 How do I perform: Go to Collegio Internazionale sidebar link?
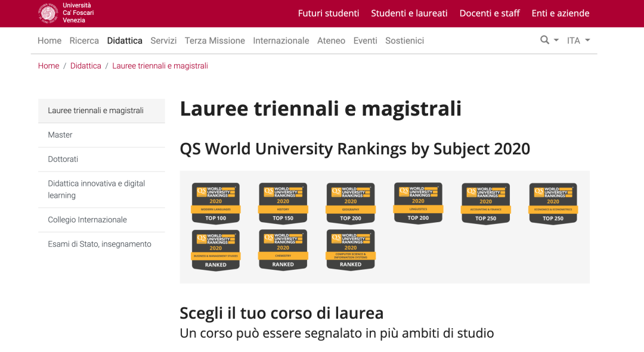pyautogui.click(x=101, y=220)
